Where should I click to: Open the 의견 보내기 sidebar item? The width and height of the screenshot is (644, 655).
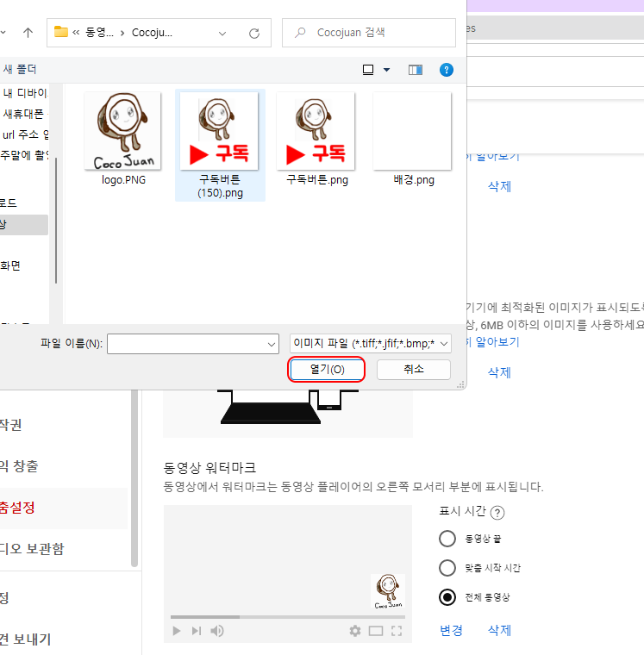point(25,639)
